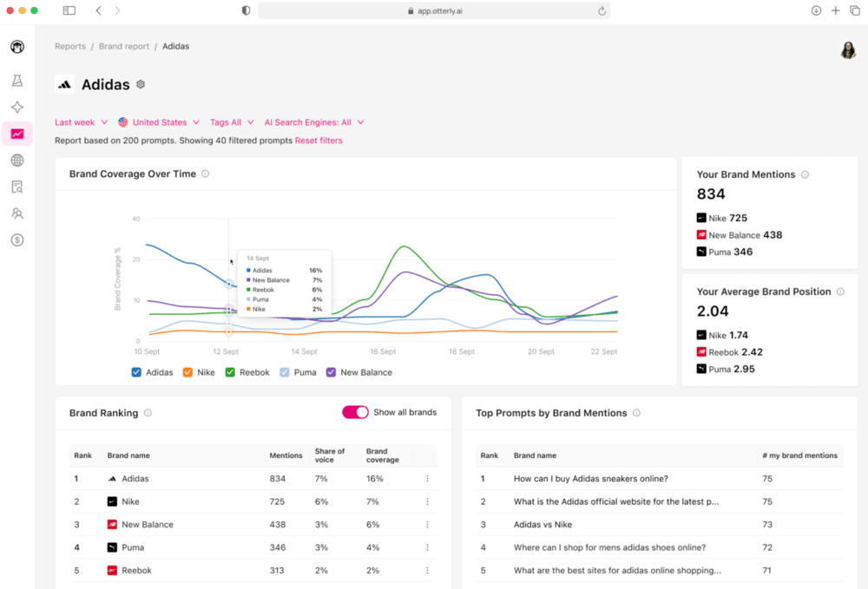Show info for Your Brand Mentions
The width and height of the screenshot is (868, 589).
805,174
